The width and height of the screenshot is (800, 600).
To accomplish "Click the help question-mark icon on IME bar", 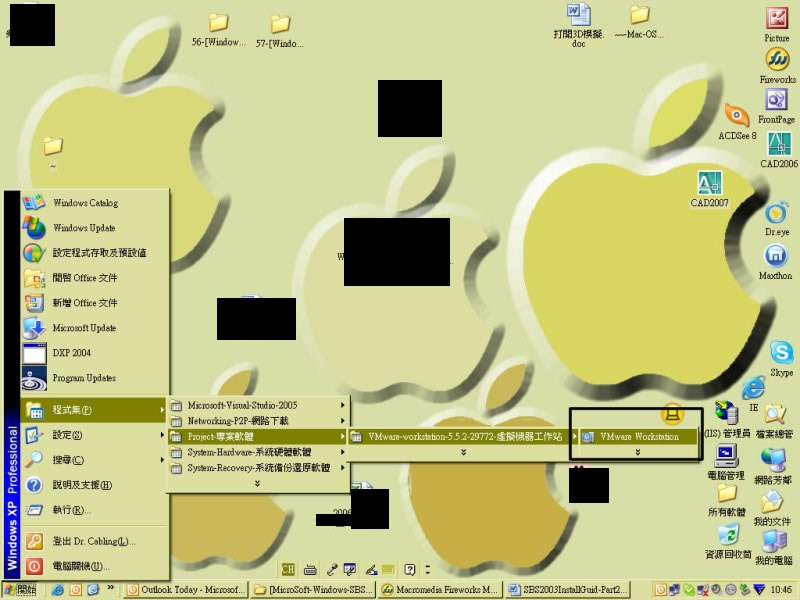I will click(410, 569).
